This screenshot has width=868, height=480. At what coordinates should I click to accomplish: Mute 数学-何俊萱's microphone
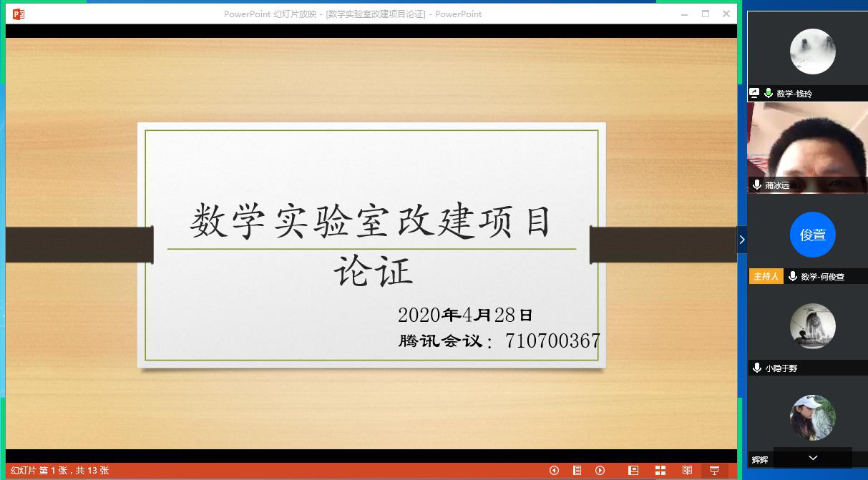[792, 276]
